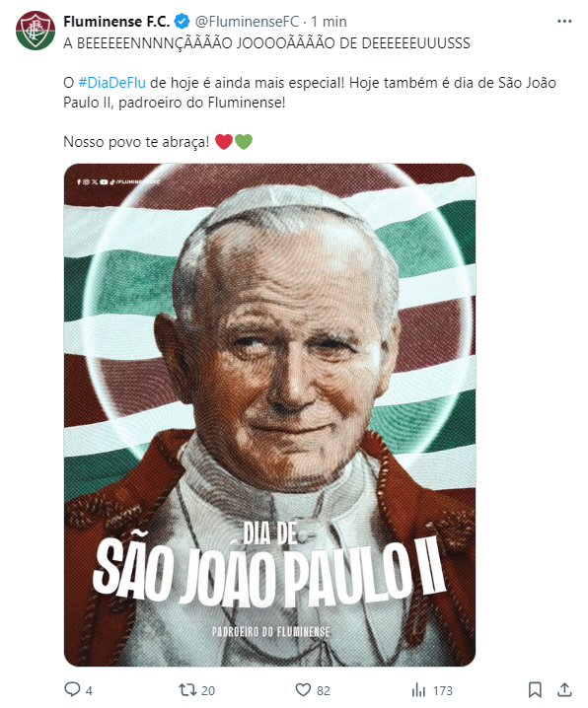Click the Fluminense F.C. display name
The image size is (588, 708).
[116, 22]
